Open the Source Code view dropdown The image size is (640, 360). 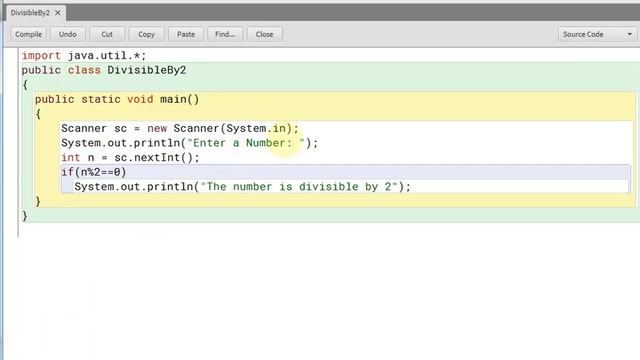(597, 34)
